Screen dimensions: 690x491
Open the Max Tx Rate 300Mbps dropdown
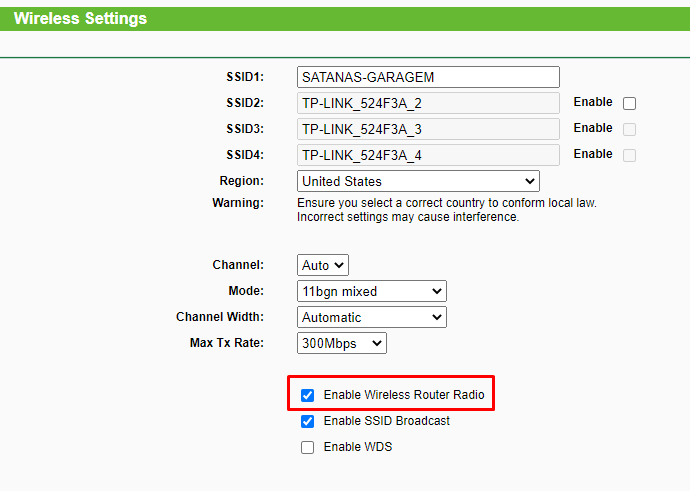(x=341, y=343)
